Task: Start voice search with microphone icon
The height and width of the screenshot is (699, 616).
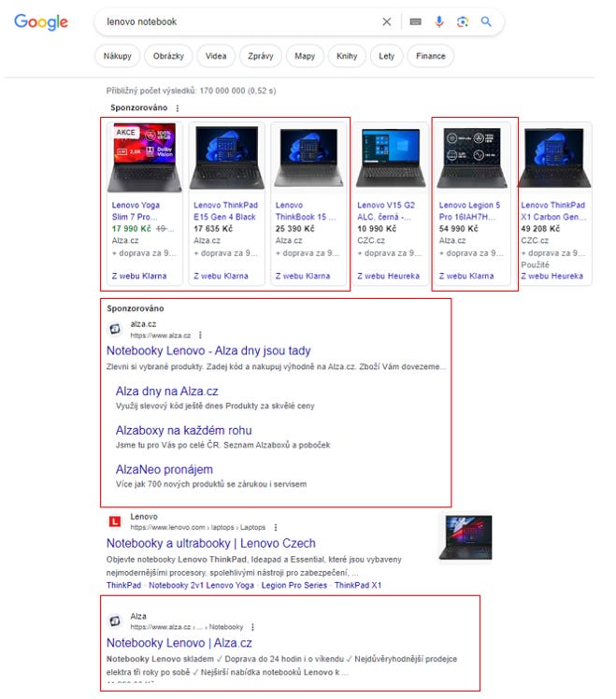Action: coord(439,21)
